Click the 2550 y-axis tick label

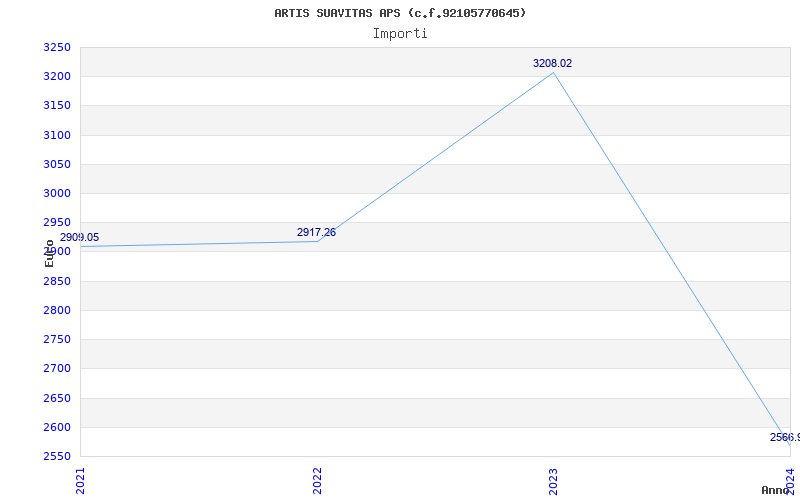pos(56,456)
